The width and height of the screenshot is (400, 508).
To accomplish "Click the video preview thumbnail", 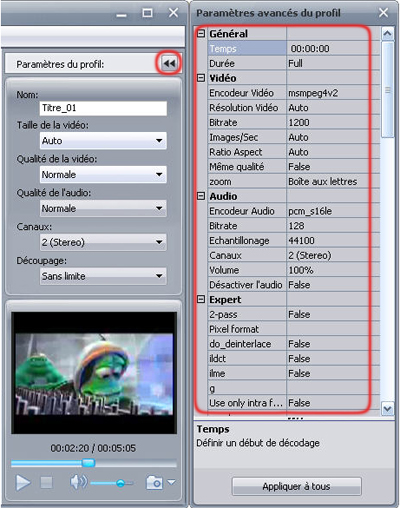I will pos(94,373).
